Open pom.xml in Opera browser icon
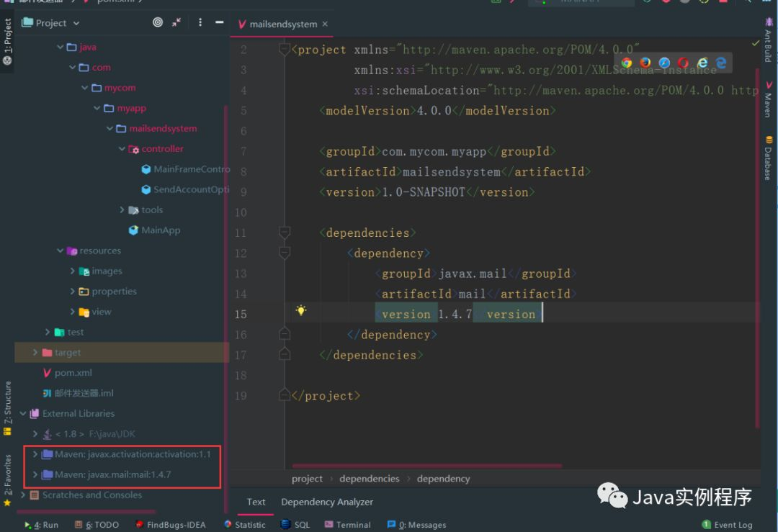The image size is (778, 532). tap(683, 63)
